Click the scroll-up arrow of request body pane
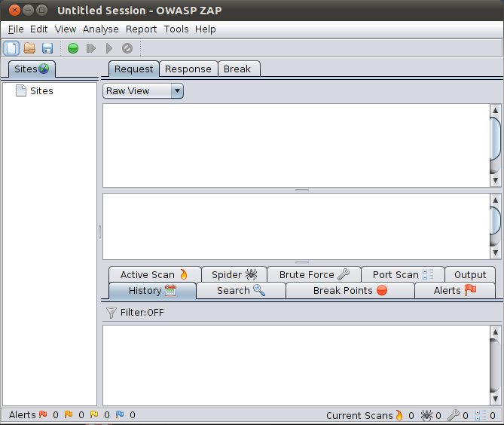 tap(495, 200)
